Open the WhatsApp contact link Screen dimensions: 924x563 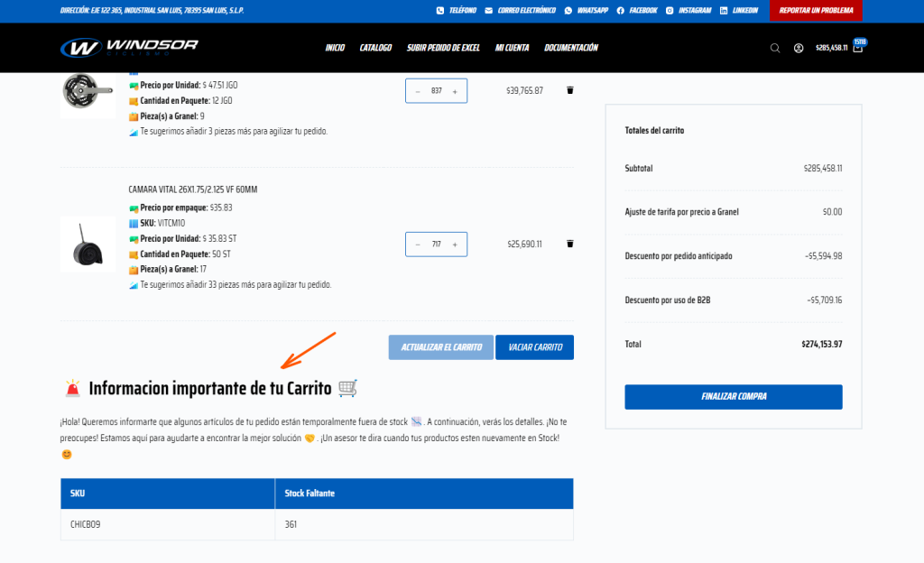tap(586, 11)
